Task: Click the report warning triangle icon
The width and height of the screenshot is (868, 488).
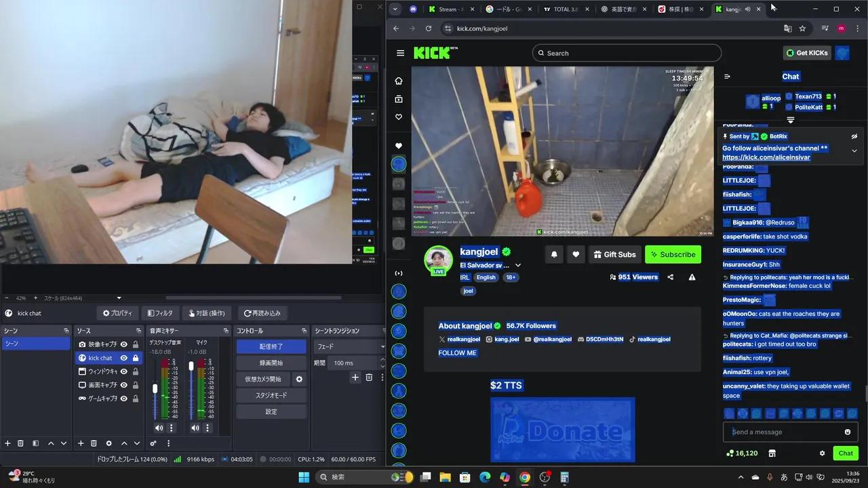Action: (x=692, y=277)
